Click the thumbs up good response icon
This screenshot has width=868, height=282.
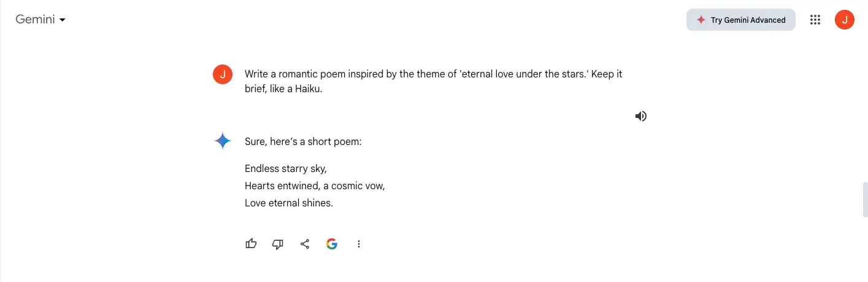pos(251,244)
